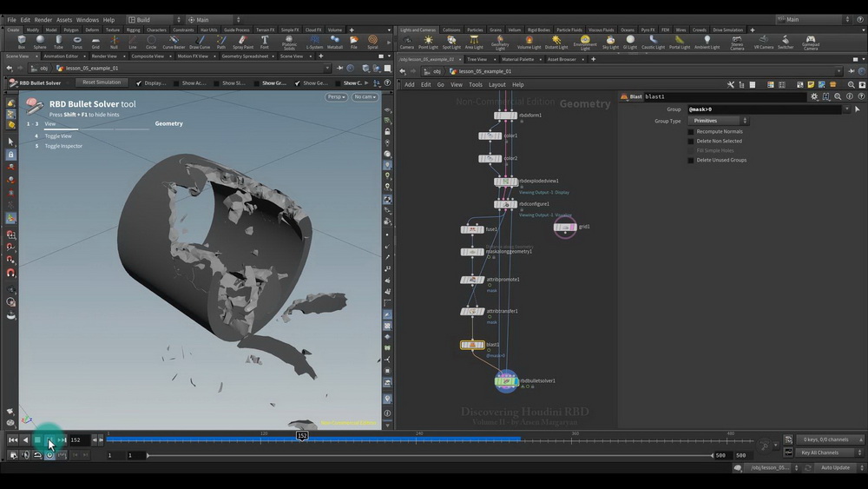
Task: Select the blast1 node
Action: click(x=472, y=345)
